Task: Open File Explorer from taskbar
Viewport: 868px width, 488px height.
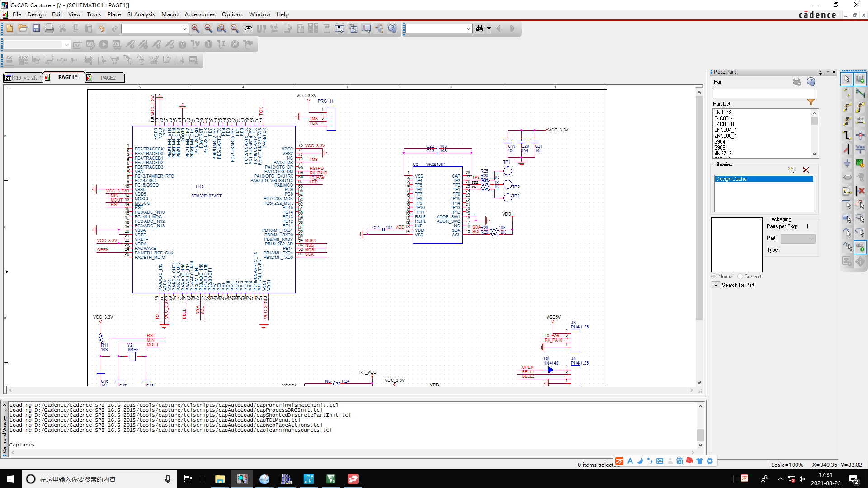Action: tap(220, 479)
